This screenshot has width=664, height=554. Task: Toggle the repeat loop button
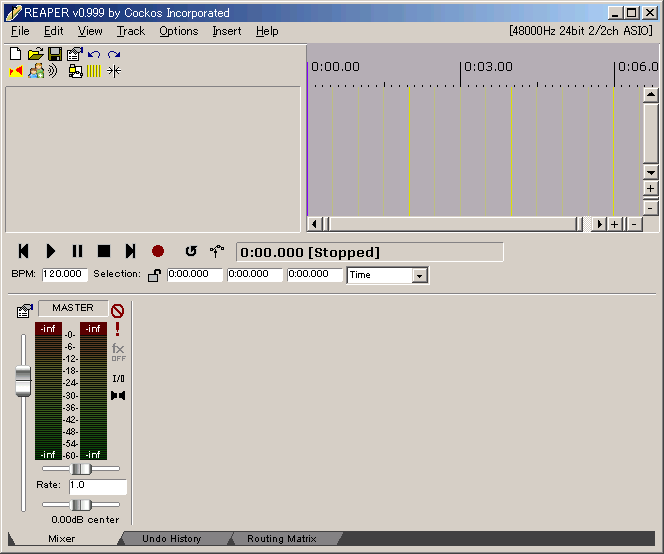(x=191, y=251)
